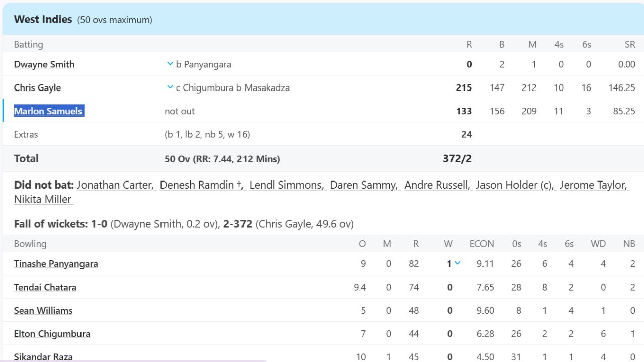Screen dimensions: 644x362
Task: Open Sikandar Raza's bowler profile
Action: point(43,356)
